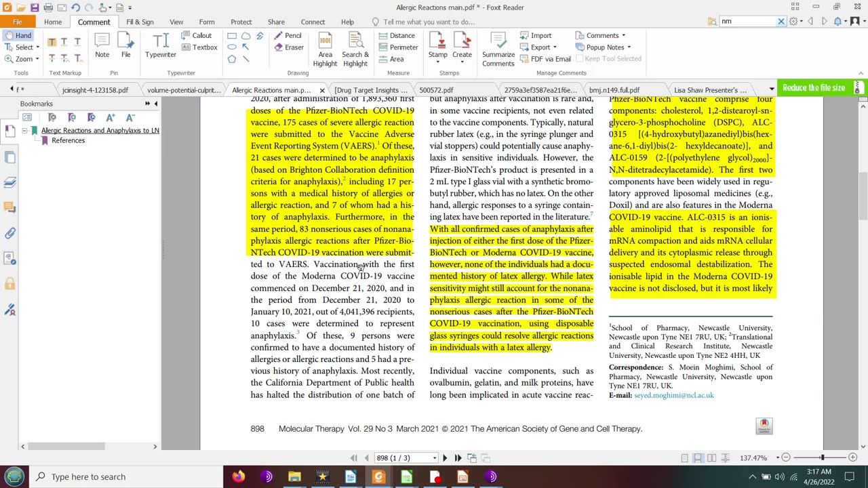
Task: Click the Windows taskbar search box
Action: click(x=125, y=476)
